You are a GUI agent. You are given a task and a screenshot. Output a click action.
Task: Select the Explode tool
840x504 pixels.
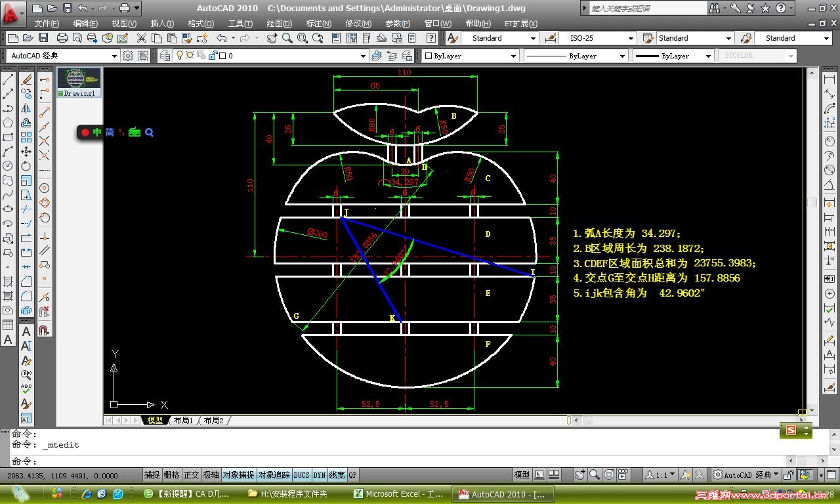(x=26, y=310)
